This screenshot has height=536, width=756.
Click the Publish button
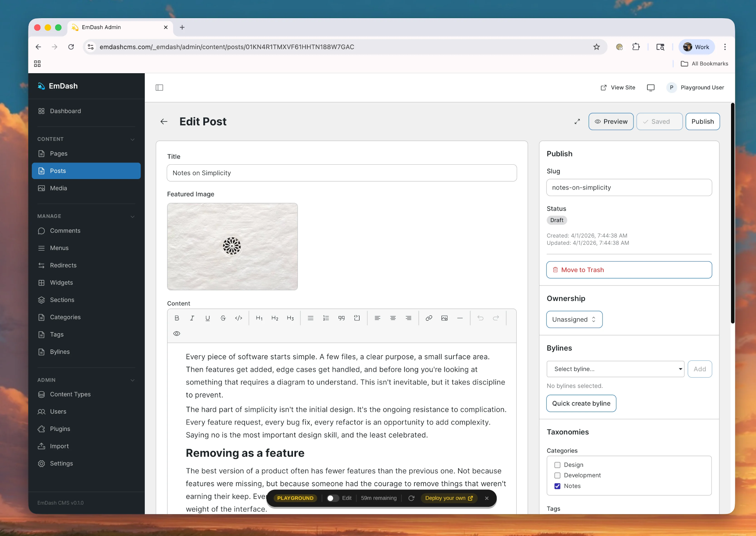(702, 122)
